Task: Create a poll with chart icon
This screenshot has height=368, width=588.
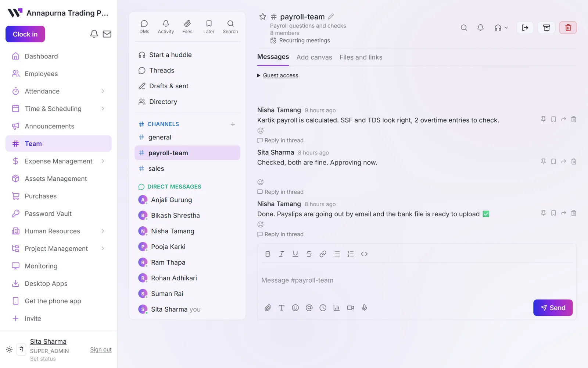Action: 337,308
